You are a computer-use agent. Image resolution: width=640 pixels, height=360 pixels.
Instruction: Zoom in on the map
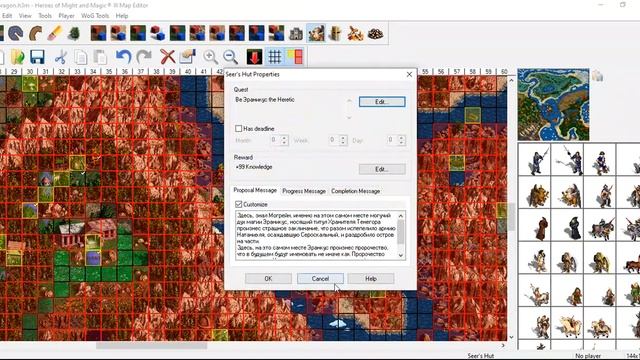210,57
